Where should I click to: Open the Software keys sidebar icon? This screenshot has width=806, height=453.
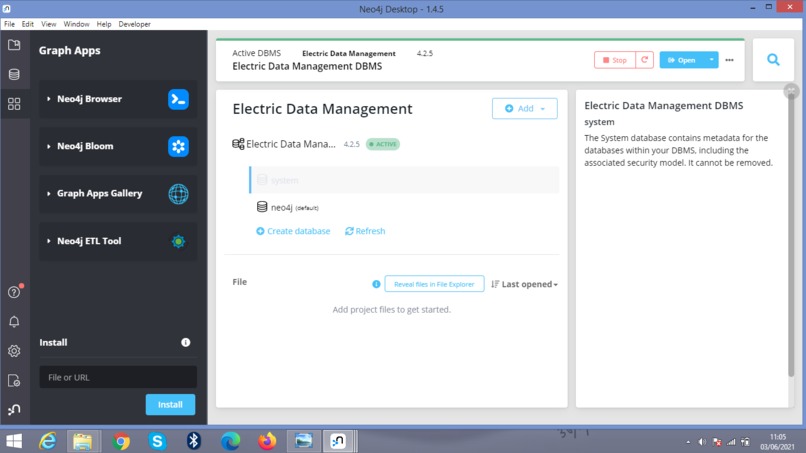coord(14,380)
